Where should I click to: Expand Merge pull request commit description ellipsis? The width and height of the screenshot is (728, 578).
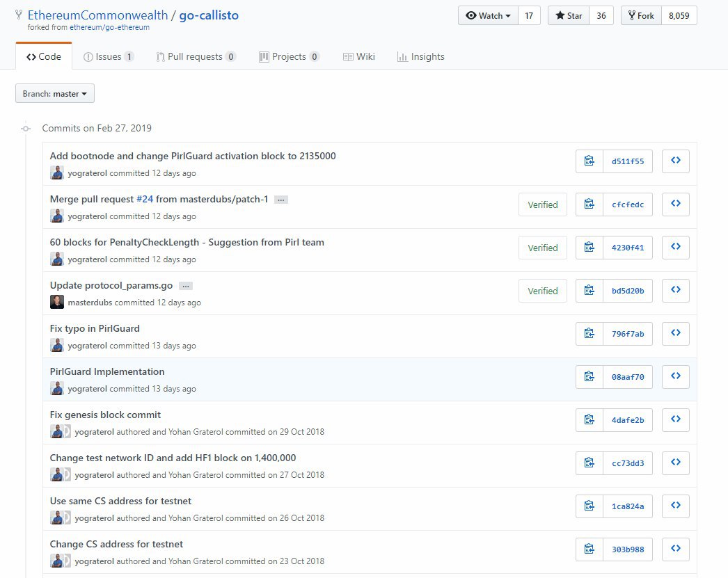coord(281,200)
